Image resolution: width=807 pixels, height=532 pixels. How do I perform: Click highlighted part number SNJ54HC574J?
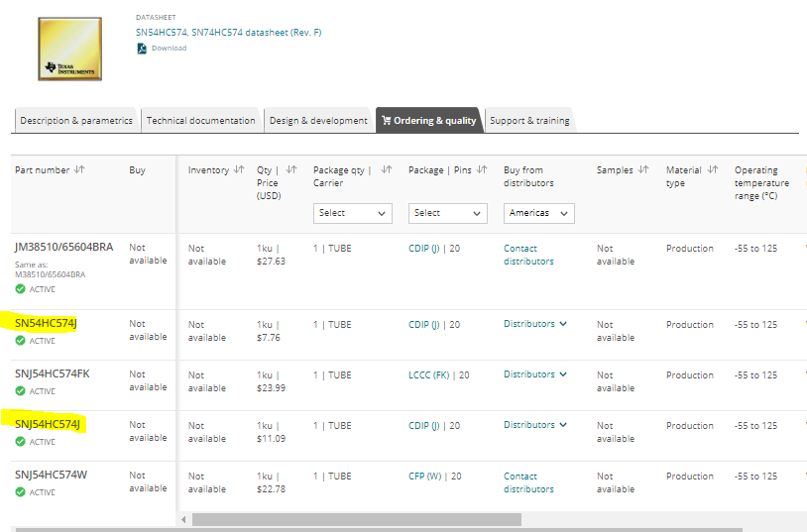[x=48, y=424]
